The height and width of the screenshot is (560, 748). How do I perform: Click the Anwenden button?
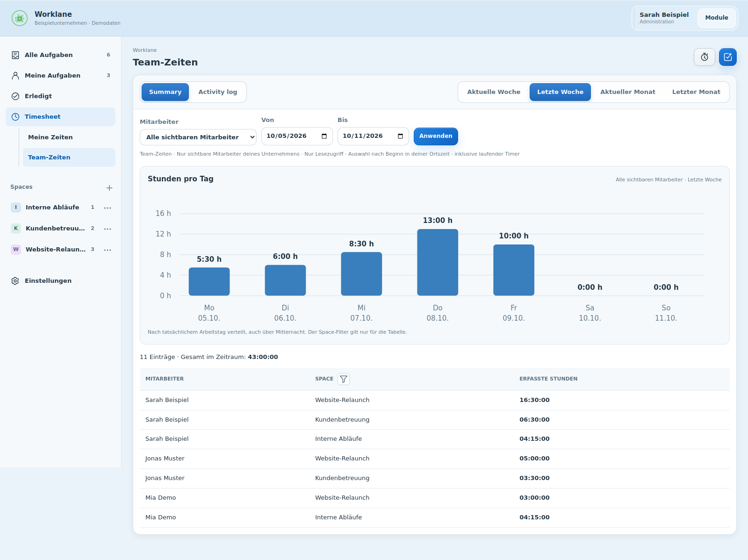(x=436, y=136)
